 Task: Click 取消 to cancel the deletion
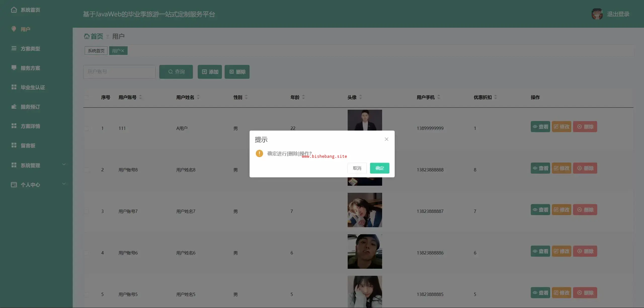point(357,168)
